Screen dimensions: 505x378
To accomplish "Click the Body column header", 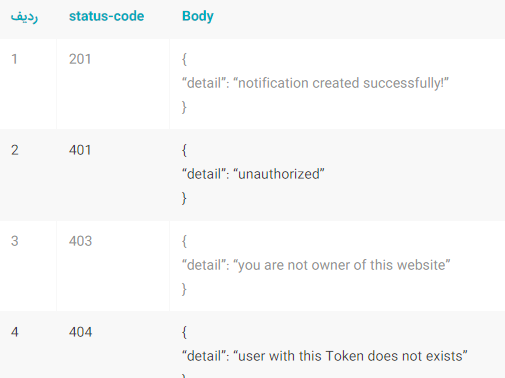I will [198, 16].
